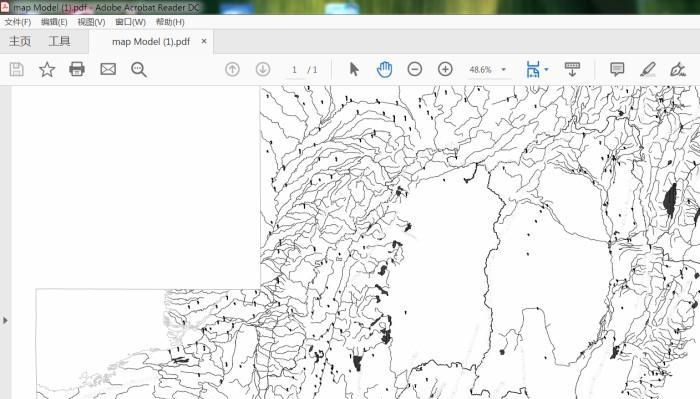
Task: Activate the Selection arrow tool
Action: [354, 69]
